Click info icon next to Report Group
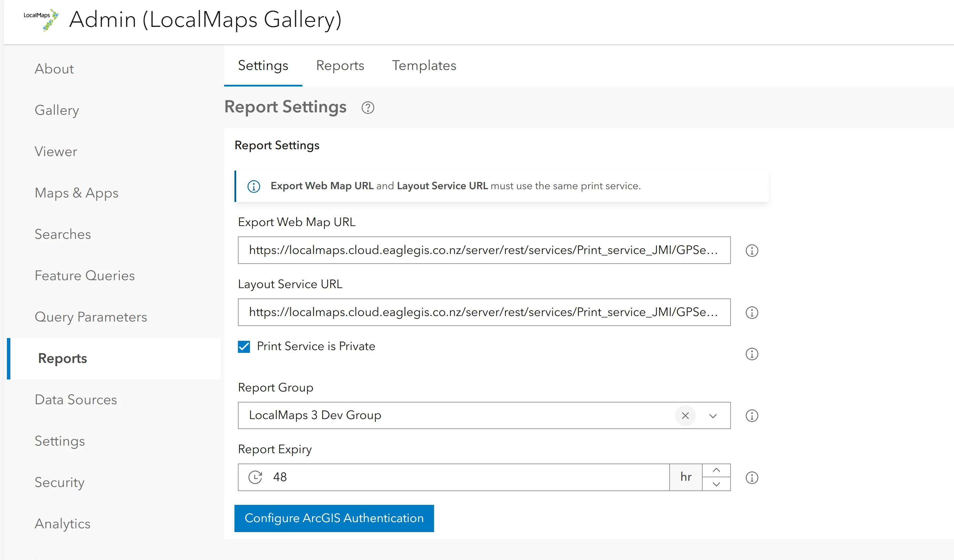The width and height of the screenshot is (954, 560). (752, 416)
